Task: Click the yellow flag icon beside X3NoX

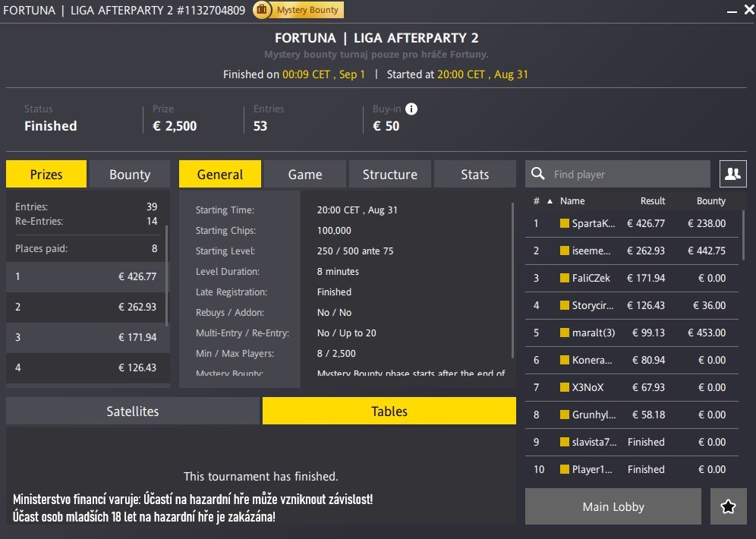Action: click(565, 387)
